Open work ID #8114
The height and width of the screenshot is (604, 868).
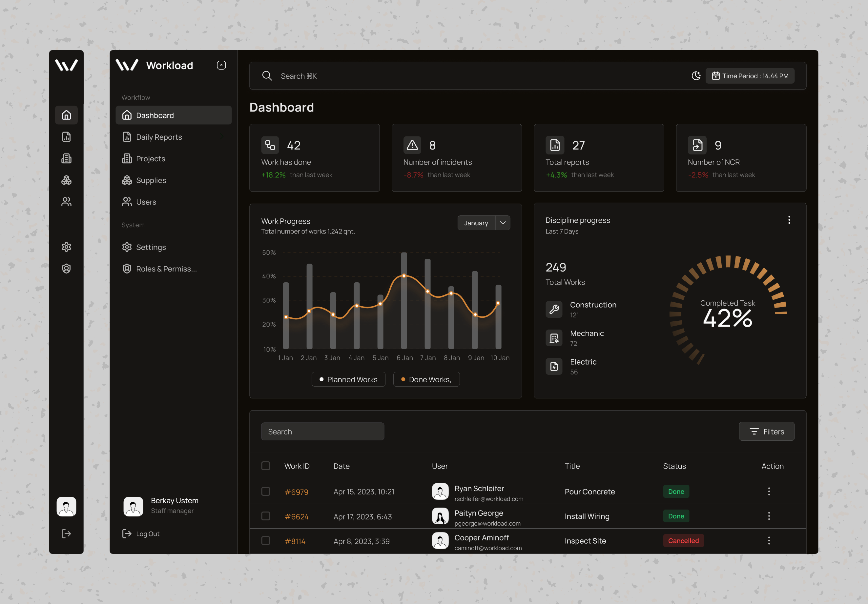click(295, 541)
